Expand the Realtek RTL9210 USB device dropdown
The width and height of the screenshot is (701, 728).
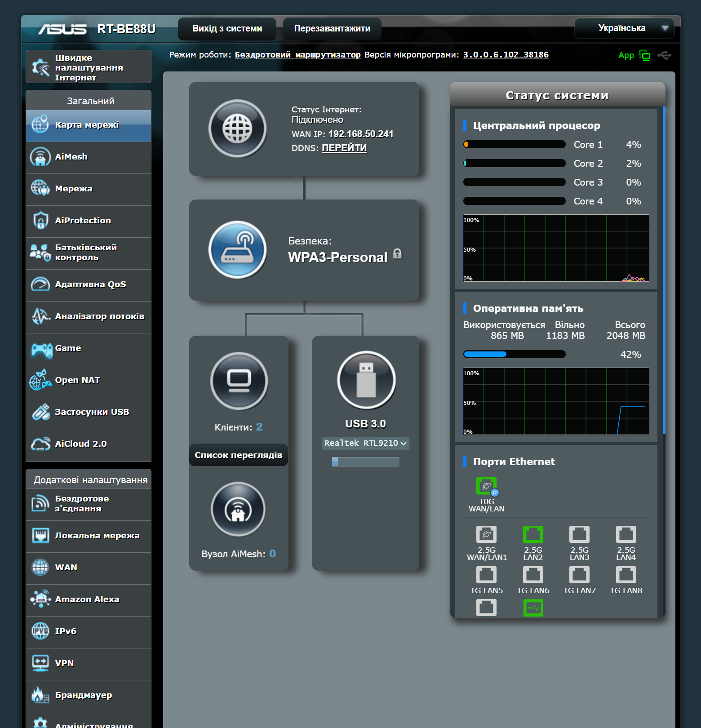(x=365, y=443)
